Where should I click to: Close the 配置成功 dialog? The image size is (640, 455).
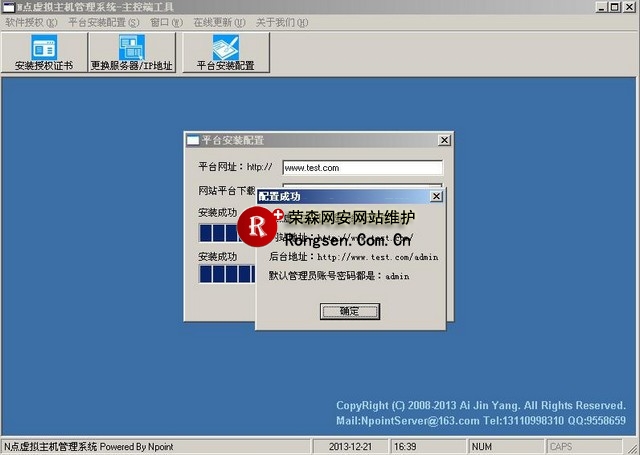tap(435, 197)
